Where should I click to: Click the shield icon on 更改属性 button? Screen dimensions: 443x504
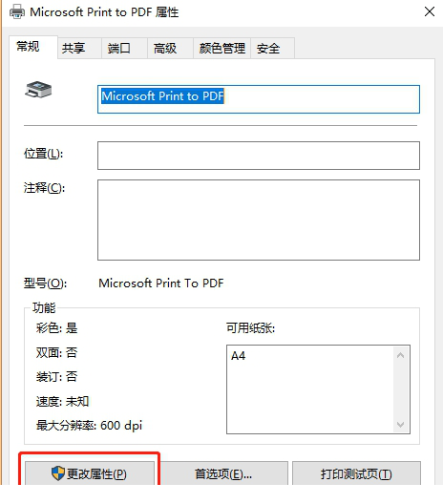tap(58, 473)
